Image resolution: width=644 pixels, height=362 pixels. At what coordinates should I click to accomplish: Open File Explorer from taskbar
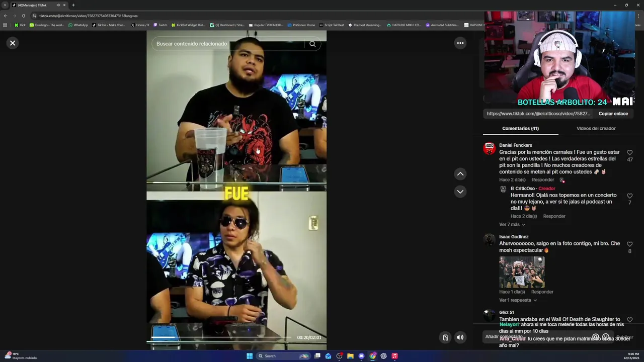[350, 356]
